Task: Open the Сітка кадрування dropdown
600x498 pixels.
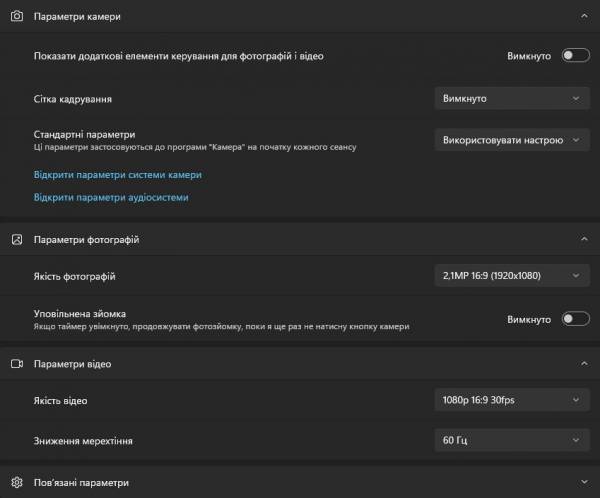Action: coord(512,98)
